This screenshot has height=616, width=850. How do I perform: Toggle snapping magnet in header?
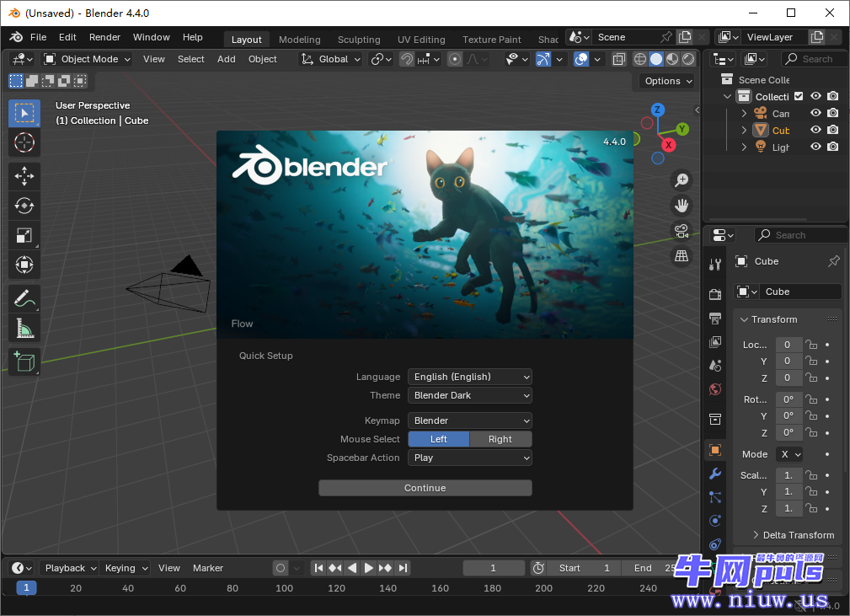407,59
